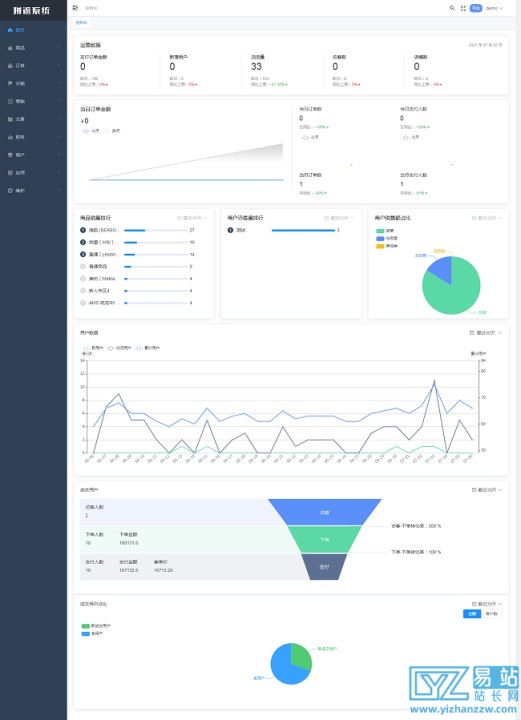Toggle the cumulative users legend in user data chart
Image resolution: width=521 pixels, height=720 pixels.
(x=148, y=348)
